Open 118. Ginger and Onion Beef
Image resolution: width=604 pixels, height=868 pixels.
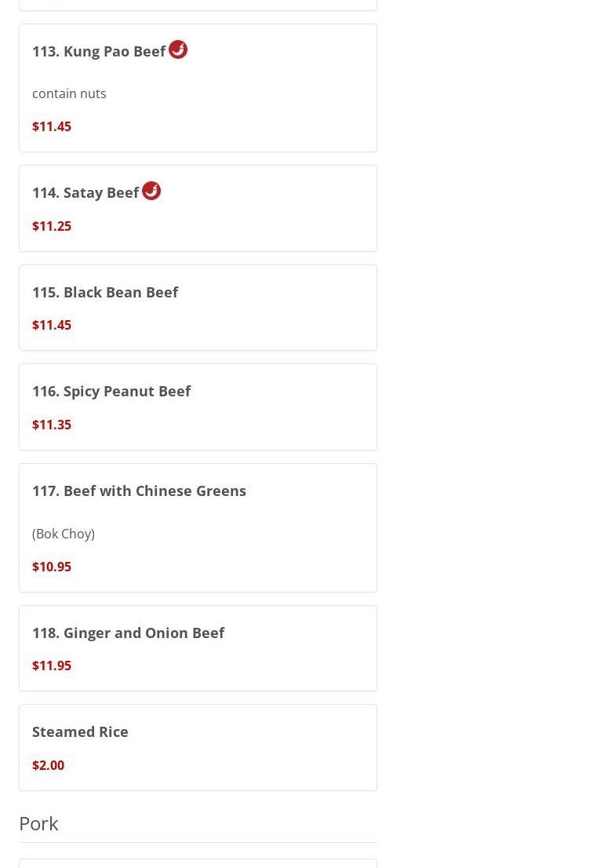(x=129, y=633)
